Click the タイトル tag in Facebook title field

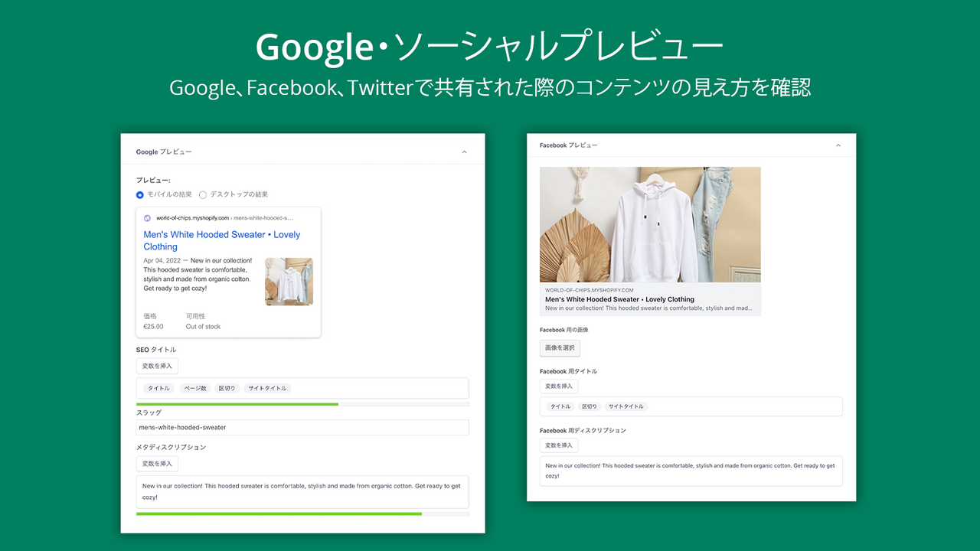(560, 407)
